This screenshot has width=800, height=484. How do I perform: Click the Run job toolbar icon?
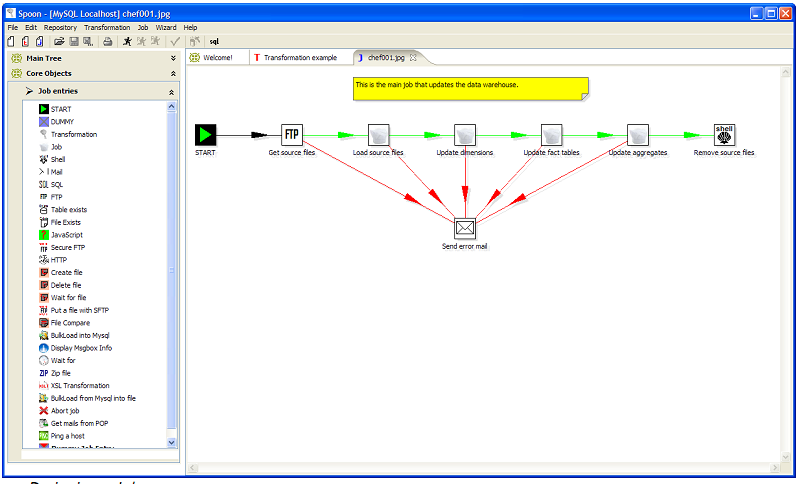click(x=127, y=42)
